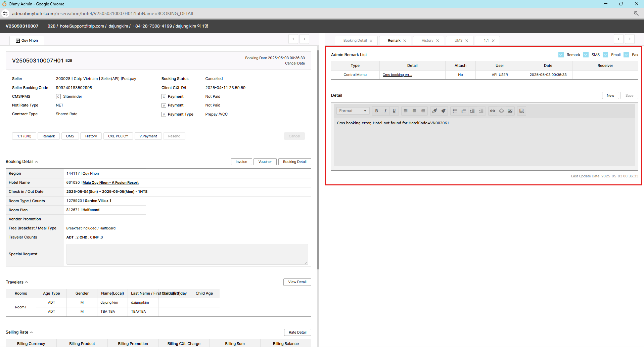Screen dimensions: 644x347
Task: Click the left panel vertical scrollbar
Action: 318,160
